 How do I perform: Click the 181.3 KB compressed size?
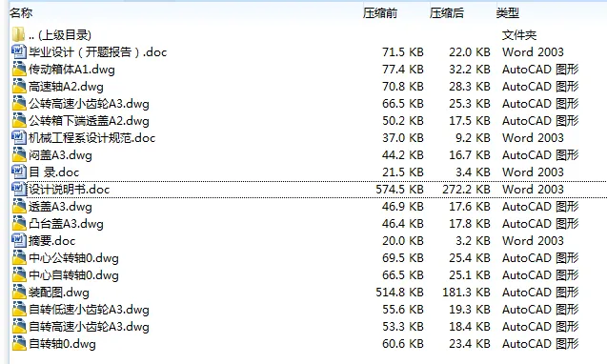pyautogui.click(x=466, y=292)
